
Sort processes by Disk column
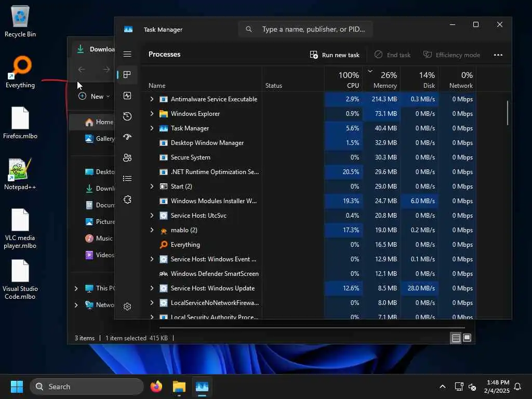[420, 79]
